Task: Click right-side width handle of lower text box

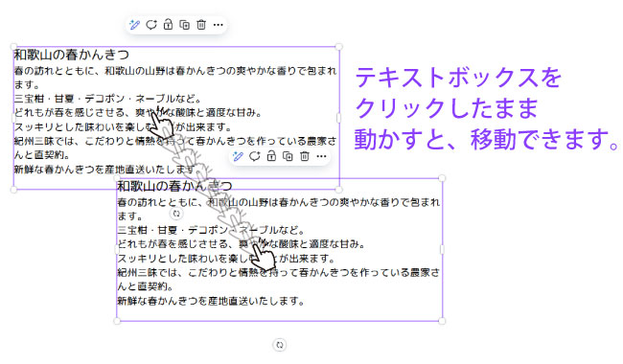Action: pos(442,249)
